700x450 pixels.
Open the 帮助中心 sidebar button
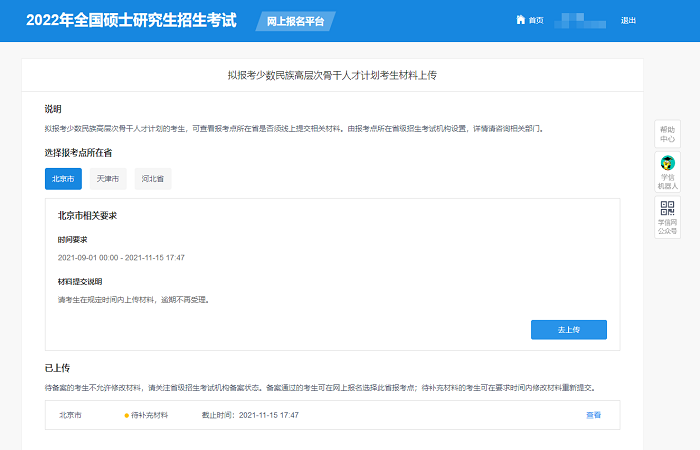(667, 133)
